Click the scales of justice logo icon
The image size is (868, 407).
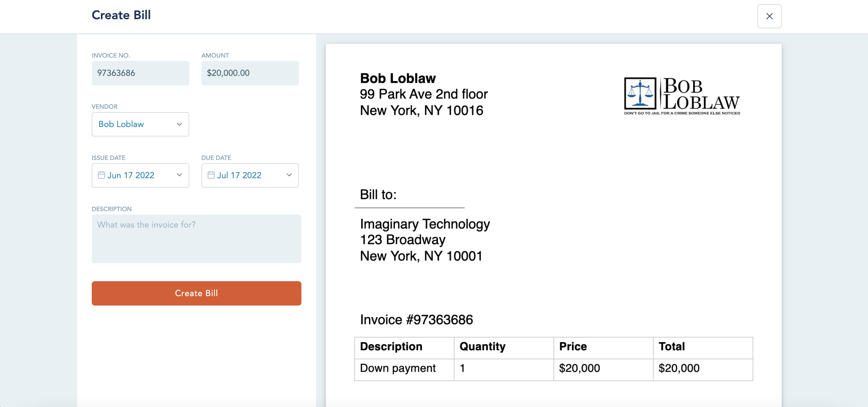(640, 93)
